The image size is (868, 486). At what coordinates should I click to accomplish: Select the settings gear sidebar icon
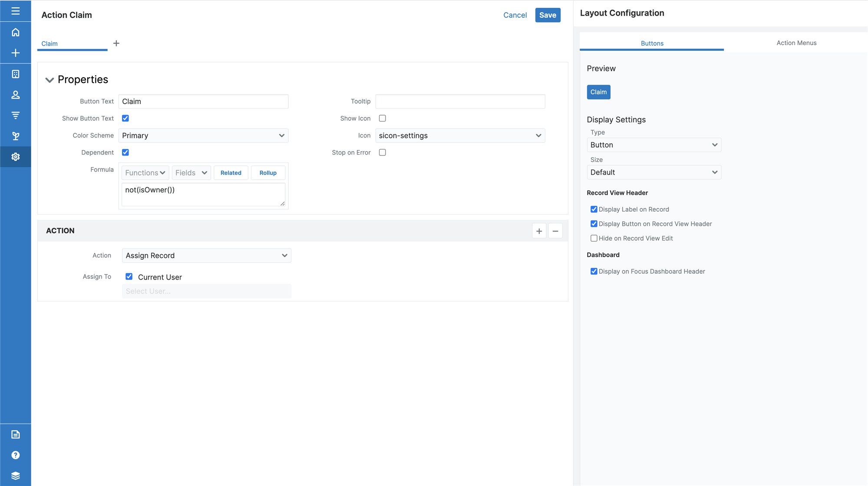(16, 157)
